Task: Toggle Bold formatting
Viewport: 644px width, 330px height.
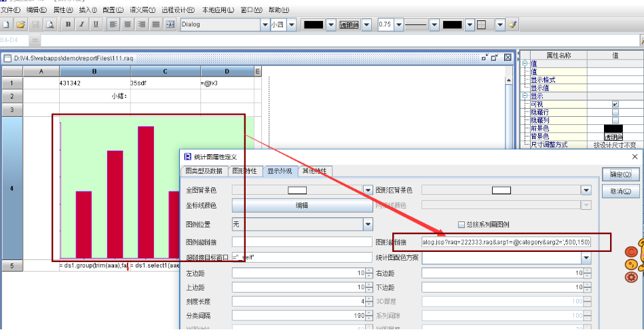Action: [x=68, y=24]
